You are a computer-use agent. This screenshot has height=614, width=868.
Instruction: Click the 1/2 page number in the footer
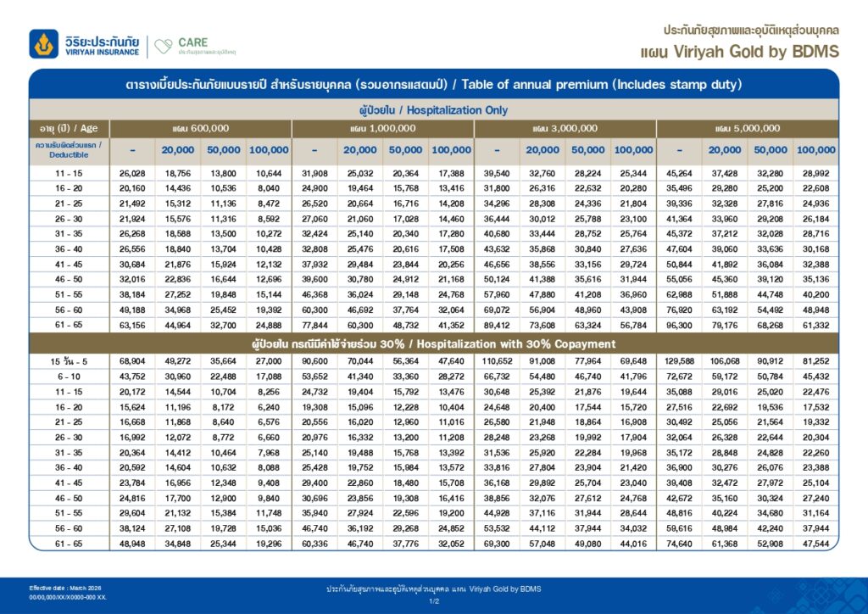(434, 601)
